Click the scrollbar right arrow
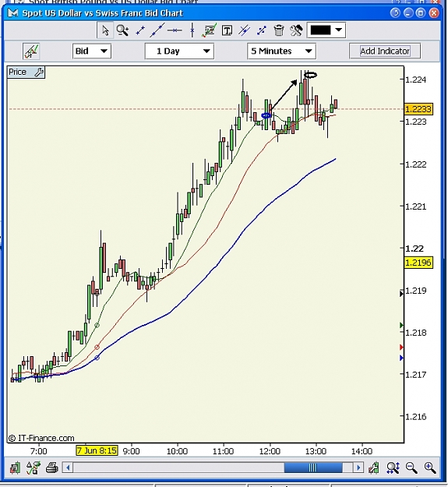The height and width of the screenshot is (487, 448). click(358, 468)
